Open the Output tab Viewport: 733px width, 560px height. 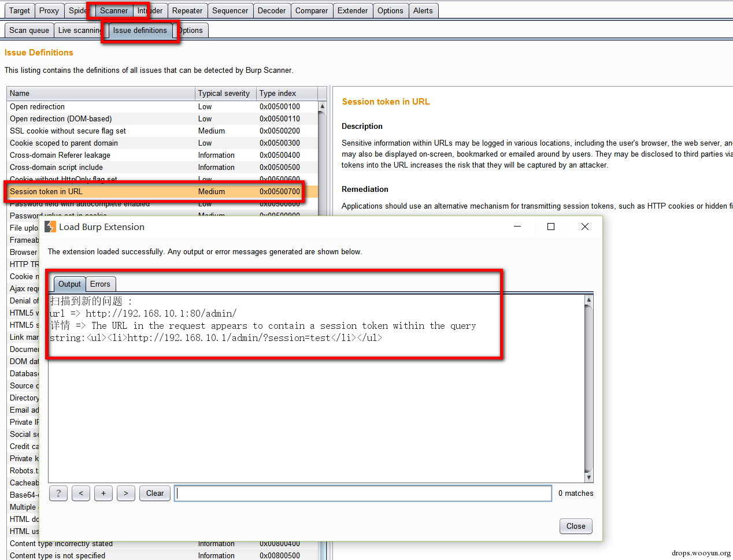[x=69, y=284]
